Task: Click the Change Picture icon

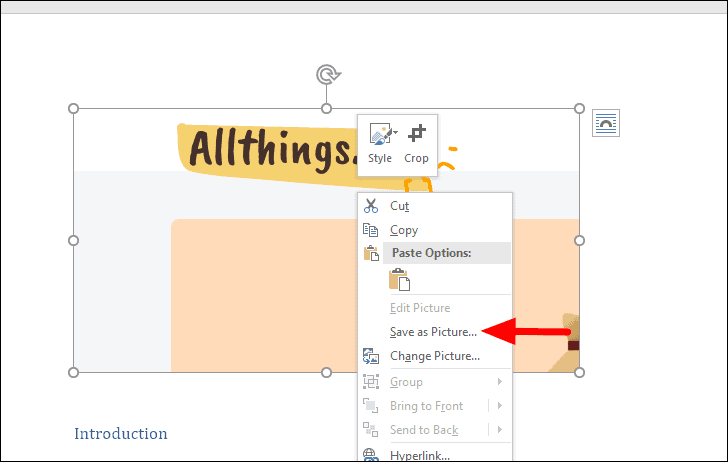Action: pos(371,356)
